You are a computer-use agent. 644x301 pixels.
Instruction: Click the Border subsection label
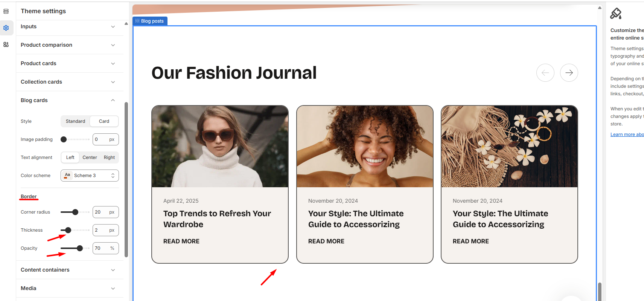tap(29, 197)
